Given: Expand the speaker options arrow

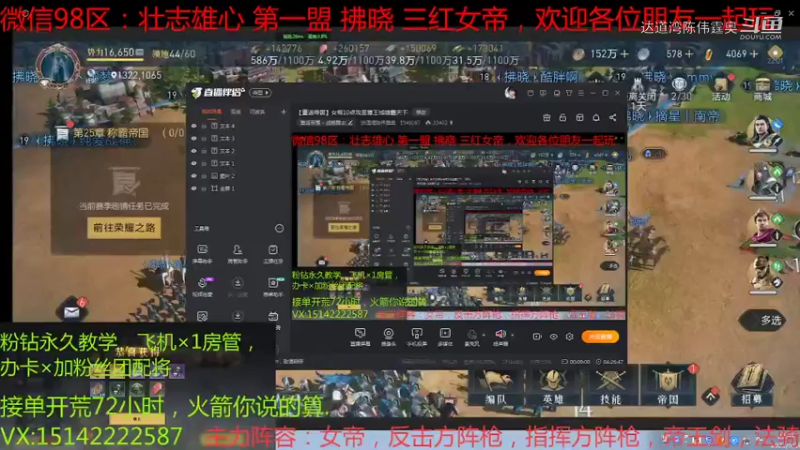Looking at the screenshot, I should [512, 335].
